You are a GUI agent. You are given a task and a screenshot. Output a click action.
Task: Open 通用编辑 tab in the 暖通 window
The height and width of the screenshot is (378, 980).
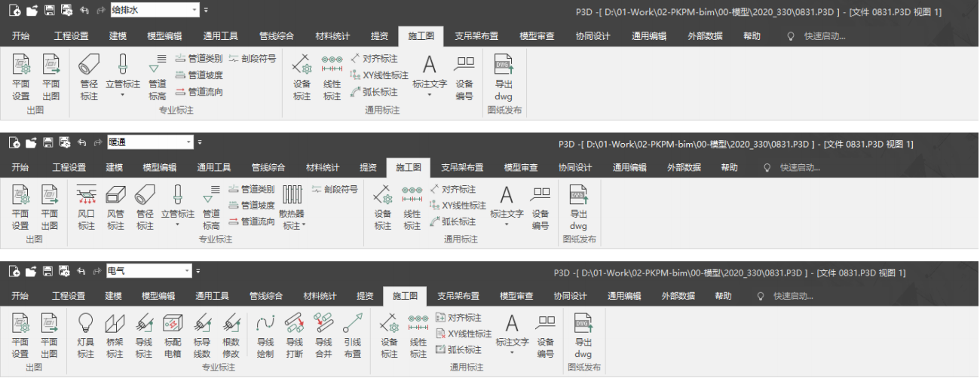[629, 167]
